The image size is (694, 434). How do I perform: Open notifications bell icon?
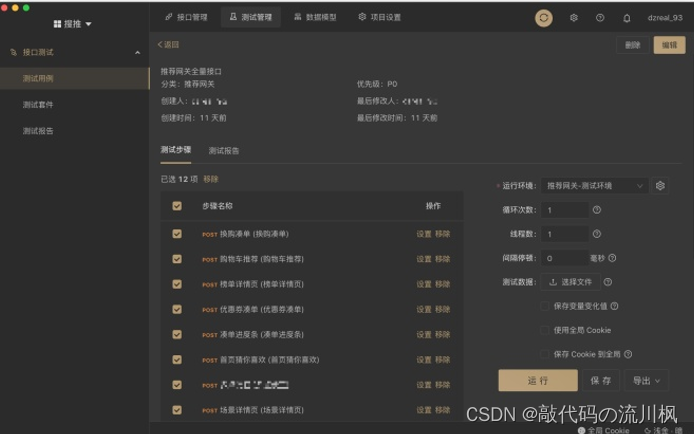pyautogui.click(x=627, y=18)
